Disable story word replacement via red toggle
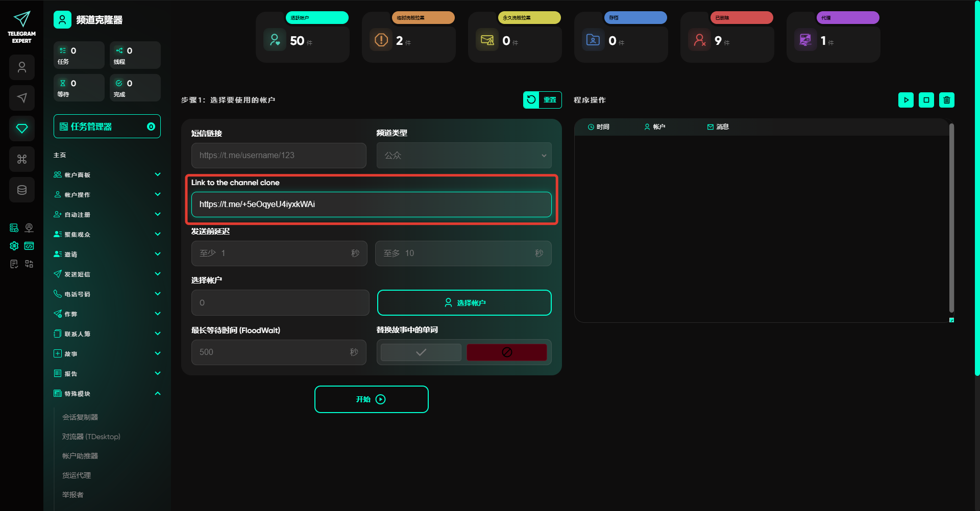This screenshot has height=511, width=980. (506, 352)
